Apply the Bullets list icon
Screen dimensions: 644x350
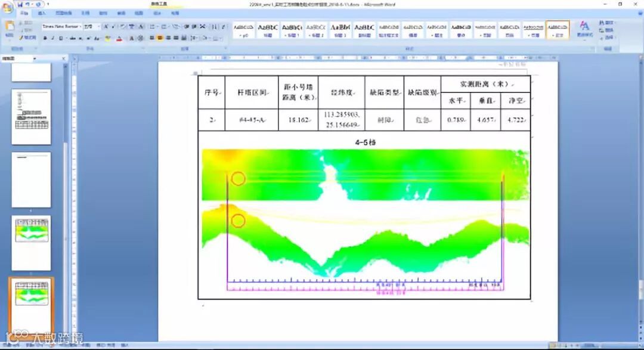(x=153, y=26)
